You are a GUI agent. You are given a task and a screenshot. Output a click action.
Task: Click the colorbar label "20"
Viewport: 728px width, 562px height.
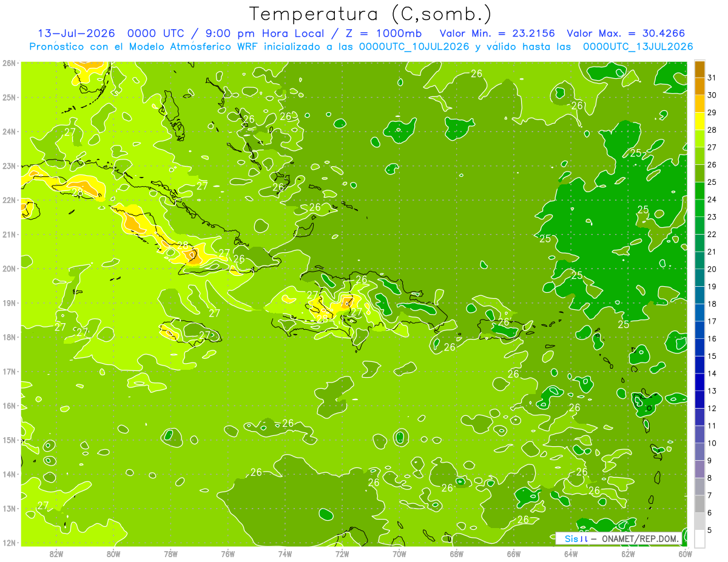pos(712,269)
